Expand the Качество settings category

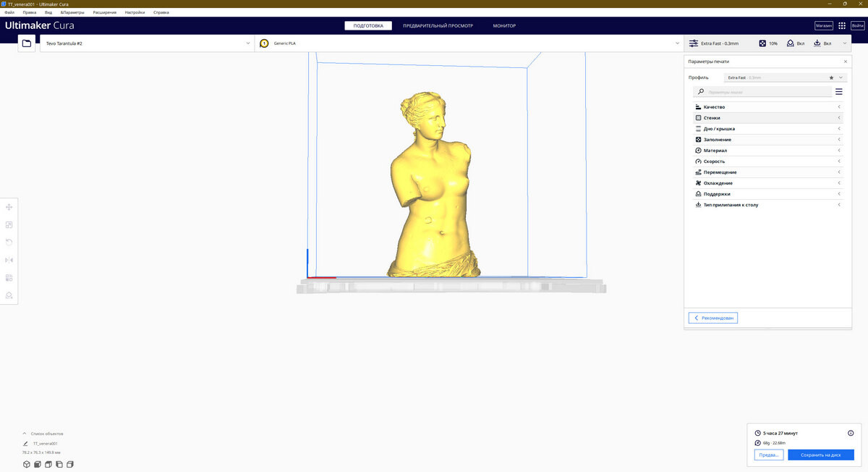pos(767,107)
